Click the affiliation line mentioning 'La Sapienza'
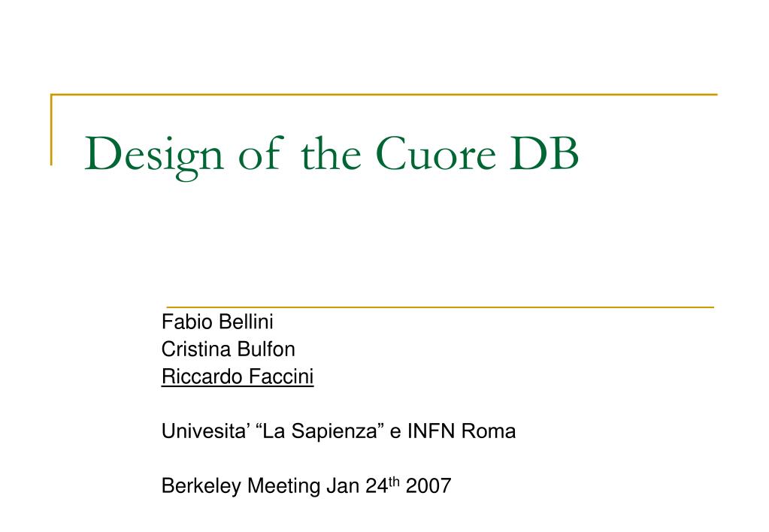This screenshot has width=769, height=532. (338, 431)
